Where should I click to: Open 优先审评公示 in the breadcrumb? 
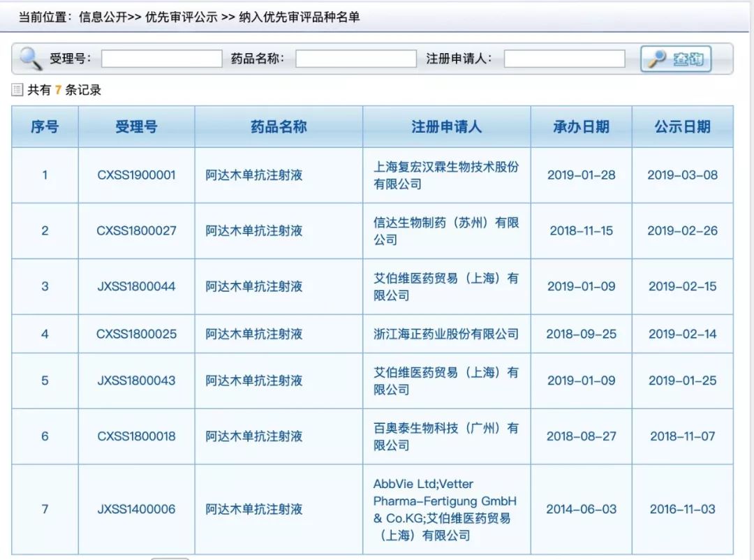tap(182, 17)
